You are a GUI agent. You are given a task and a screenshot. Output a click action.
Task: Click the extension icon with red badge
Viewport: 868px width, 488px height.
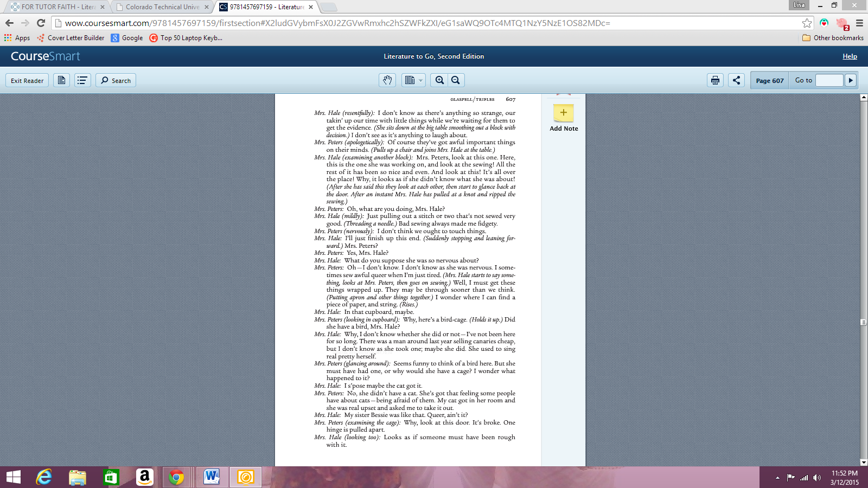pyautogui.click(x=842, y=23)
